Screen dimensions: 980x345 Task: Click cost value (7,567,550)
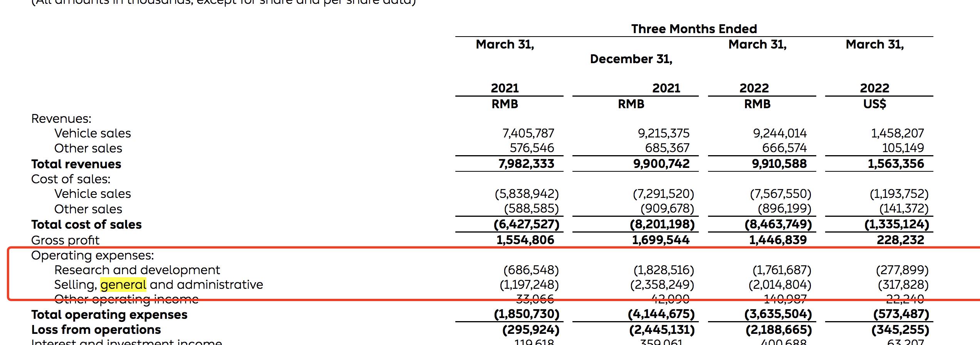781,194
